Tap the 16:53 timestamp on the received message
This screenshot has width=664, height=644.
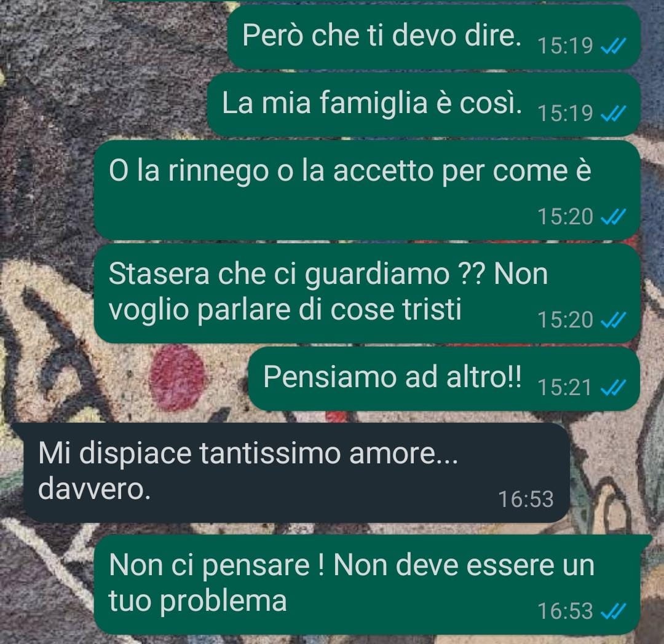tap(526, 499)
